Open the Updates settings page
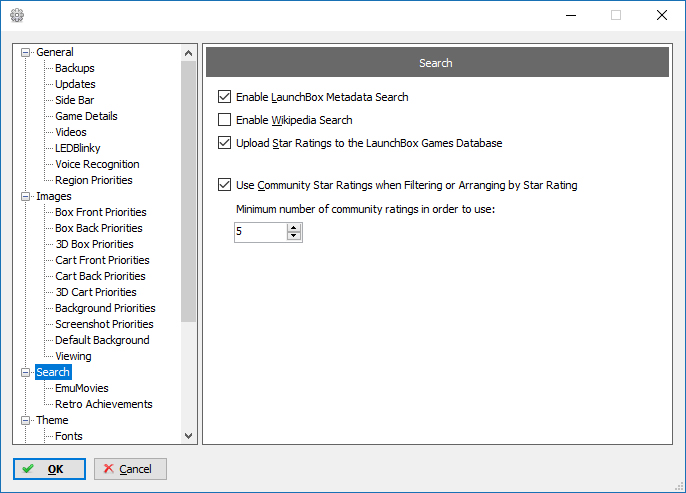The image size is (686, 493). [75, 84]
